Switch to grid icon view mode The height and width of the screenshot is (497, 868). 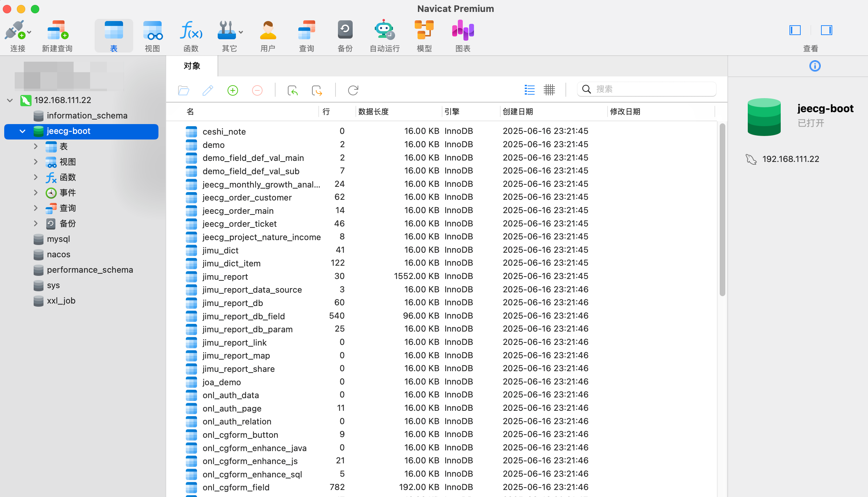click(549, 90)
